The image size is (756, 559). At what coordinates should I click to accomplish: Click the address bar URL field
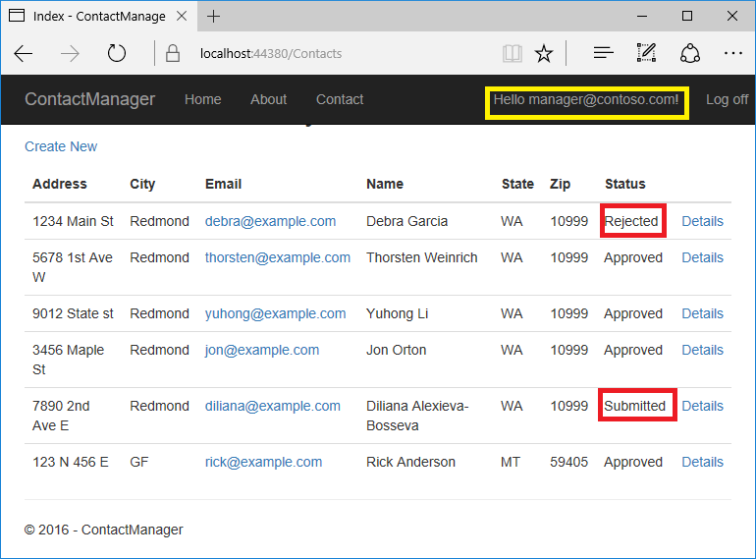(x=334, y=53)
